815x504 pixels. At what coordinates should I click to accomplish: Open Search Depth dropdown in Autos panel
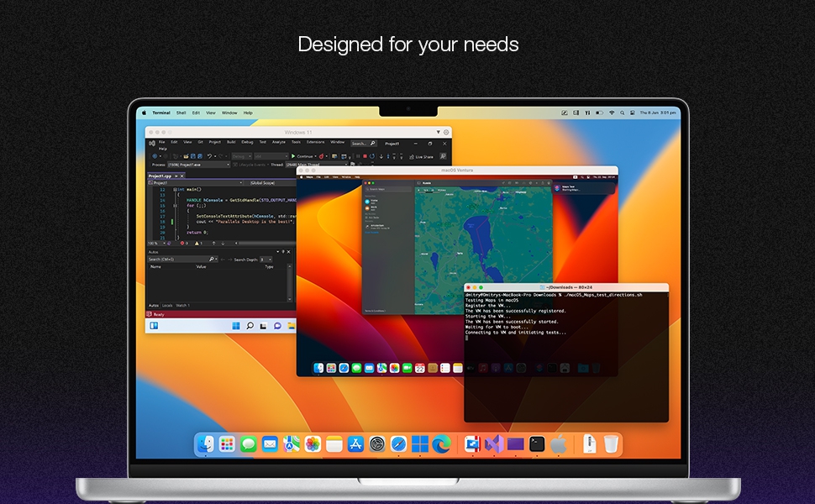(266, 260)
